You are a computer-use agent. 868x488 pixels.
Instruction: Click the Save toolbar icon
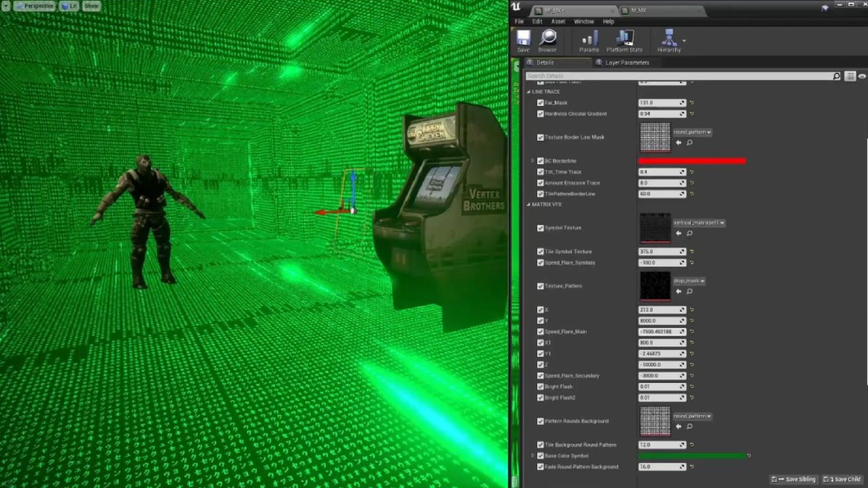[523, 39]
